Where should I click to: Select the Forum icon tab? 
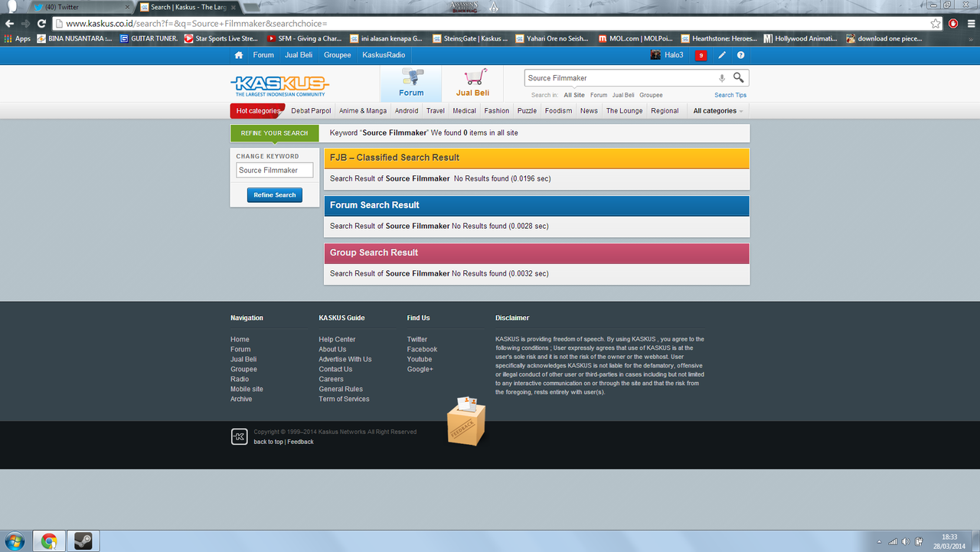coord(411,83)
